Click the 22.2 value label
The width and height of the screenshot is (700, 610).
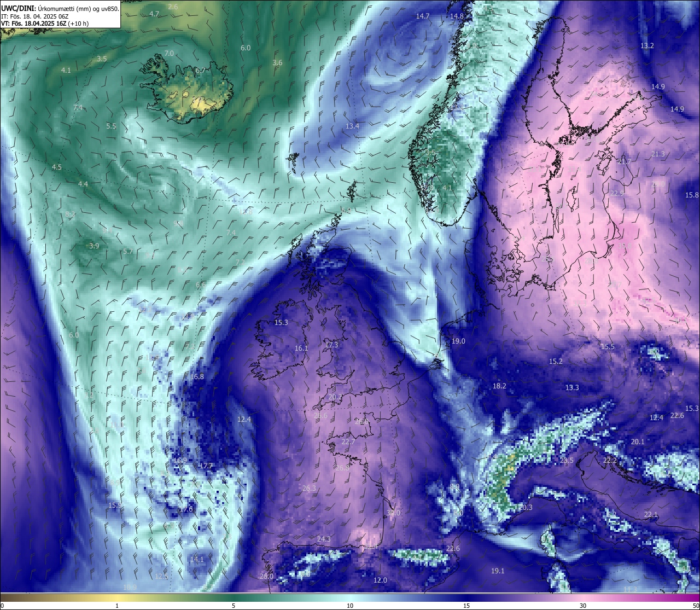click(610, 461)
